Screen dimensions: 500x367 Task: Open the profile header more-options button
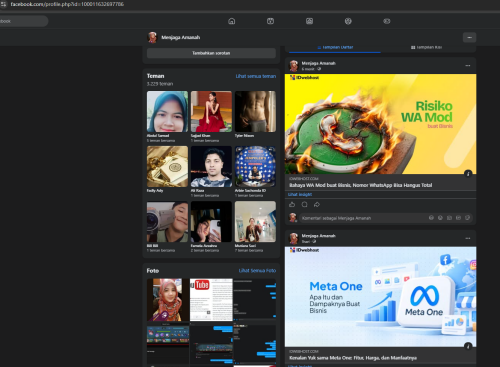click(x=469, y=37)
